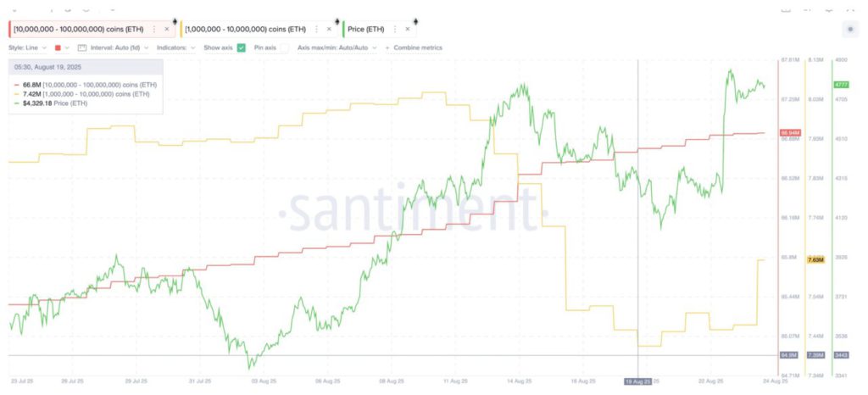Open three-dot menu for 1M-10M coins metric

316,29
